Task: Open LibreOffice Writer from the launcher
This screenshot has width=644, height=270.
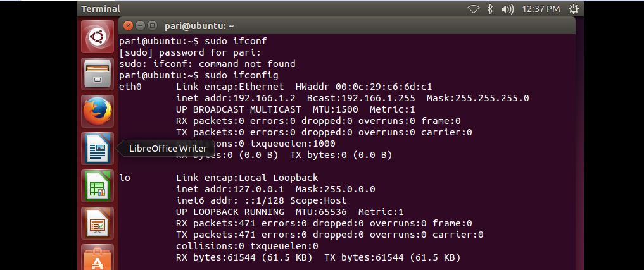Action: coord(98,149)
